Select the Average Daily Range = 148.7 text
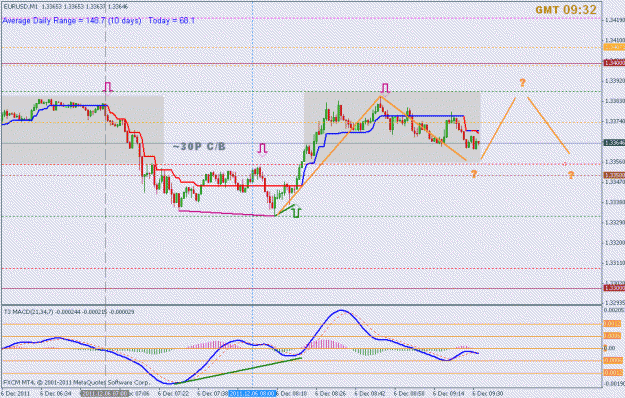 click(54, 20)
